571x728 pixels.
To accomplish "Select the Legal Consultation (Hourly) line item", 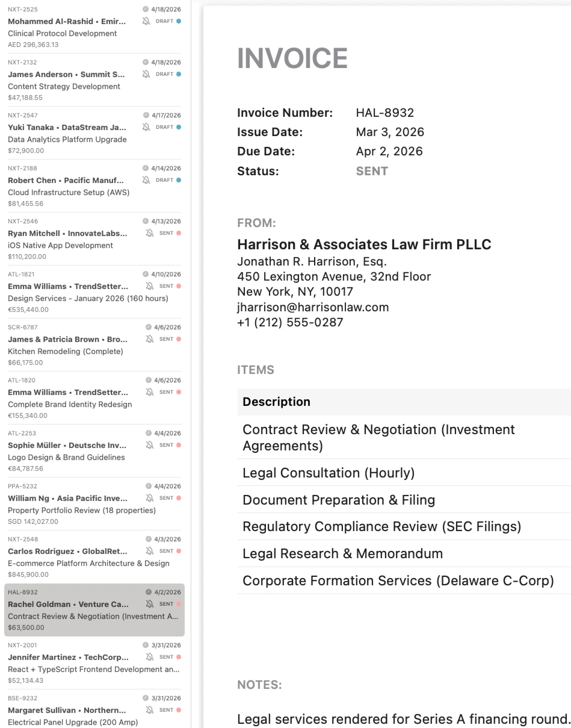I will 329,473.
